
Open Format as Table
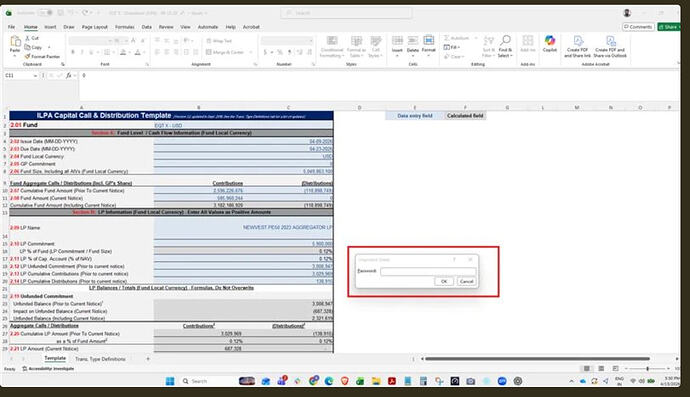click(x=357, y=47)
